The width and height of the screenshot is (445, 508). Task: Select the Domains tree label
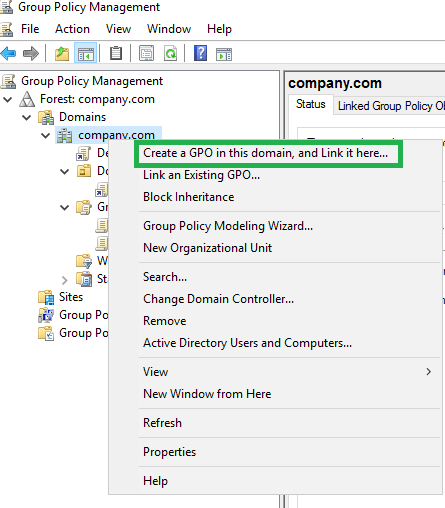[82, 117]
